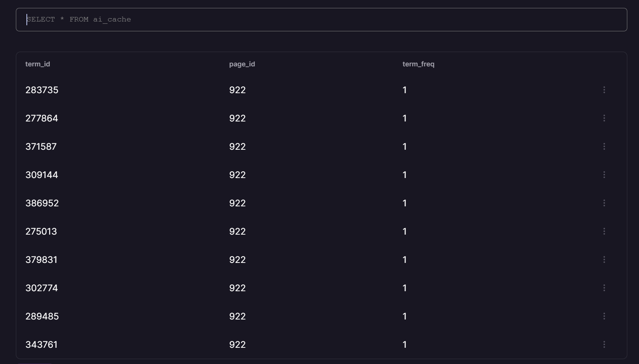Click the page_id cell in row 371587
This screenshot has height=364, width=639.
[x=238, y=147]
